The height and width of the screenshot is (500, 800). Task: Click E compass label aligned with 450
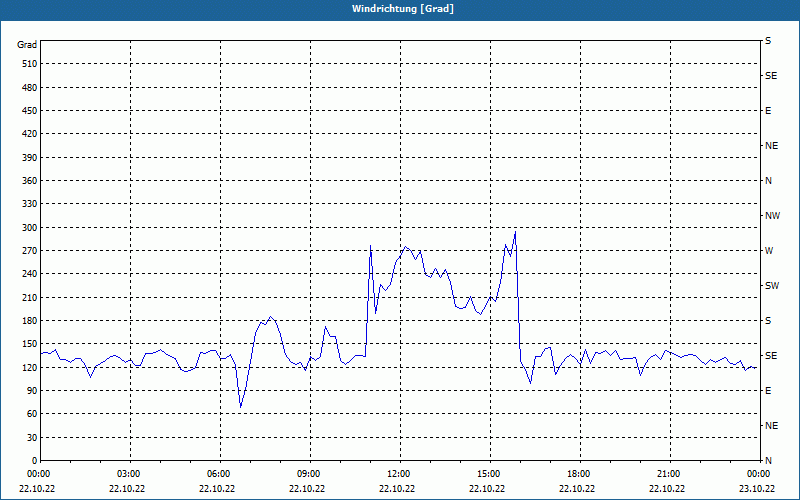coord(768,111)
